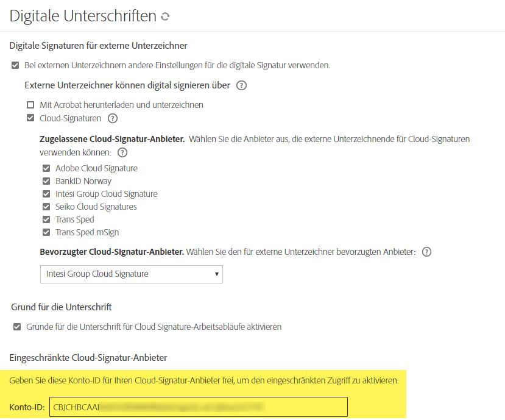
Task: Click the 'Grund für die Unterschrift' heading
Action: coord(62,307)
